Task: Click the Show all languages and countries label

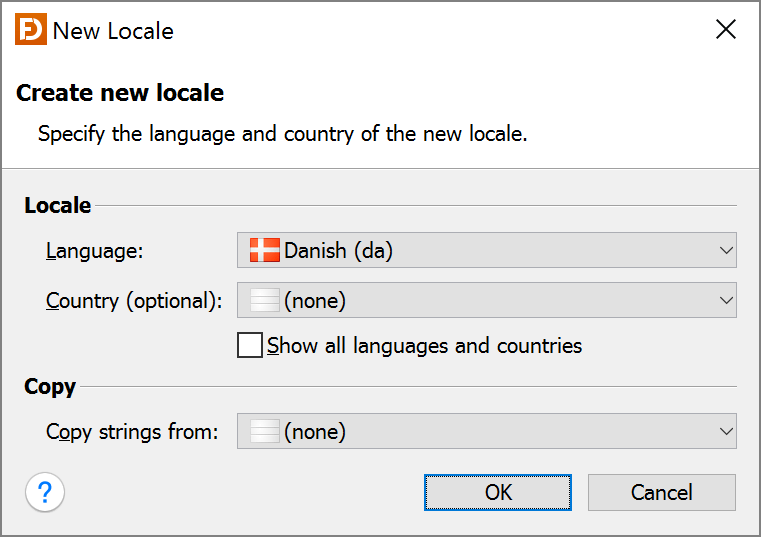Action: (x=424, y=346)
